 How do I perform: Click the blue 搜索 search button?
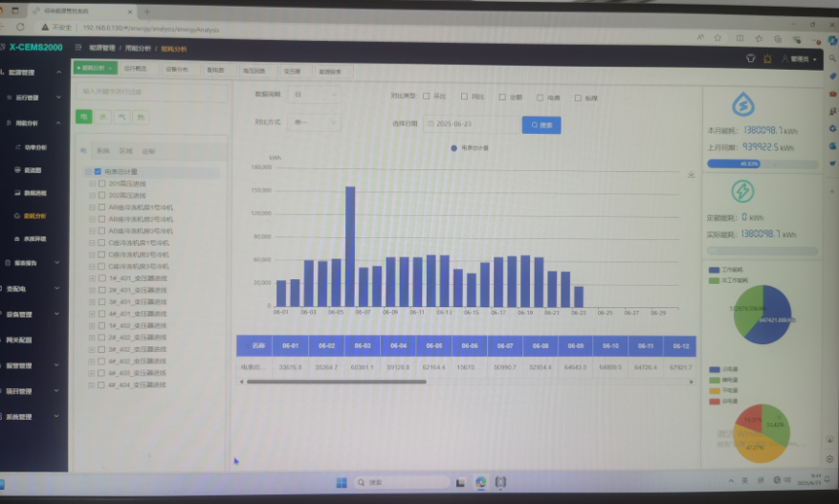click(x=541, y=124)
